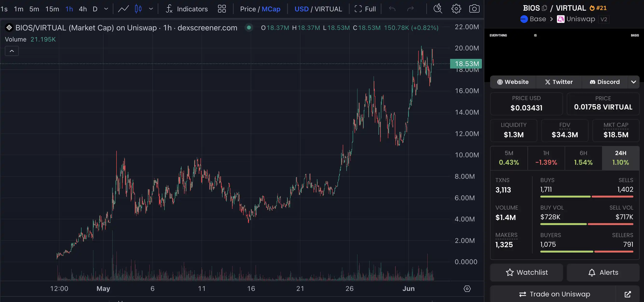Viewport: 644px width, 302px height.
Task: Select the candlestick chart style icon
Action: (x=138, y=9)
